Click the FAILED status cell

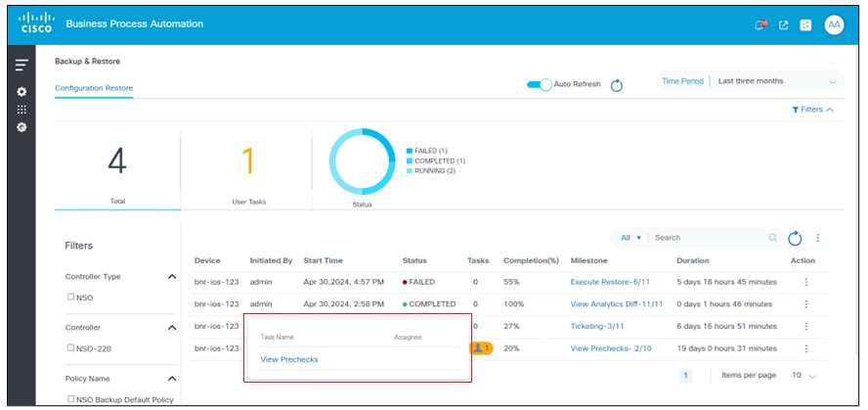pos(418,282)
